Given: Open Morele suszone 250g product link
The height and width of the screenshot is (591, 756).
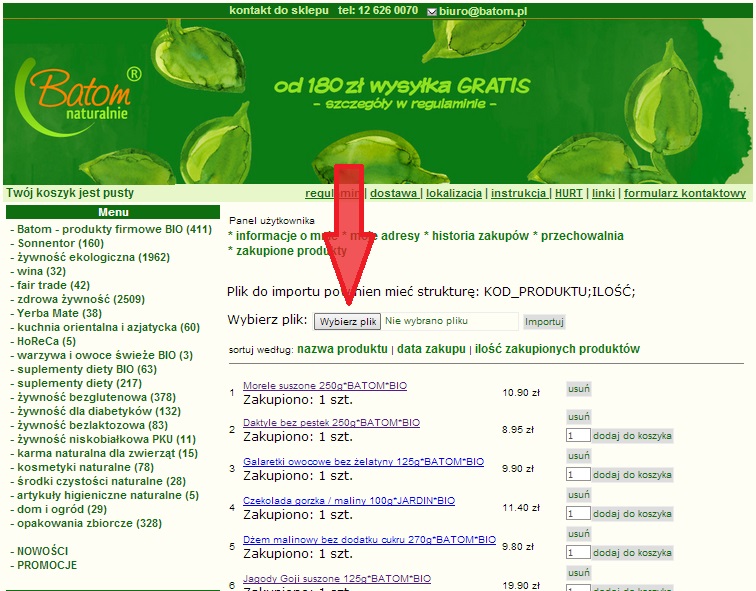Looking at the screenshot, I should (325, 386).
